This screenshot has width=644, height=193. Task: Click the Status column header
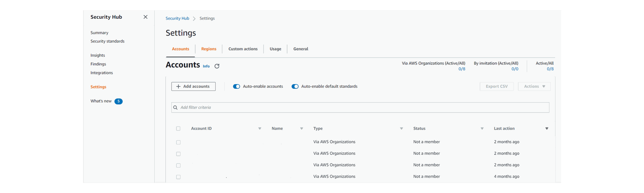[x=419, y=129]
